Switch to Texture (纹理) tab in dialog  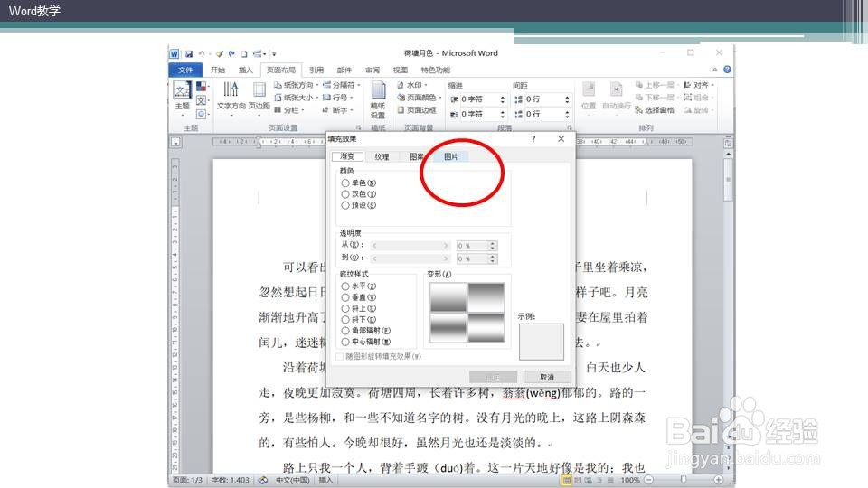(x=382, y=157)
